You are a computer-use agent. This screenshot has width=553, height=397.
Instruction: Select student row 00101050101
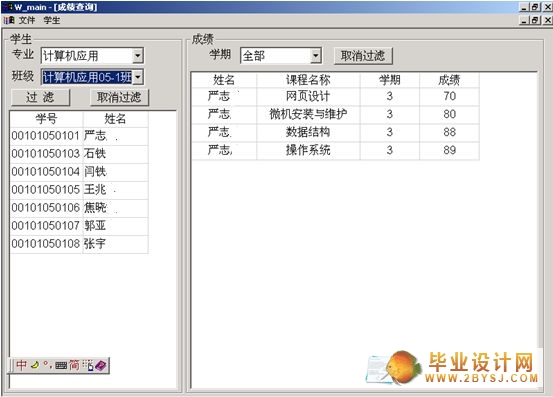79,136
